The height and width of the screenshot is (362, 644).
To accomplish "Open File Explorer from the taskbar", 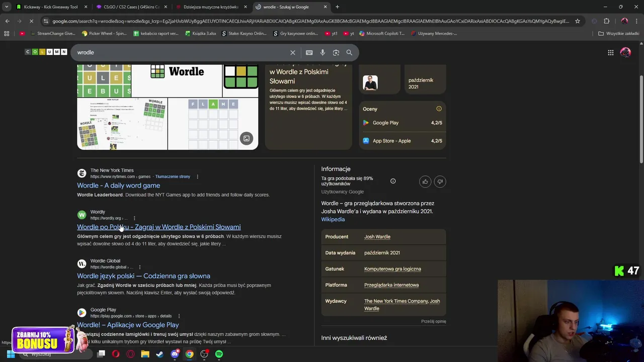I will coord(145,354).
